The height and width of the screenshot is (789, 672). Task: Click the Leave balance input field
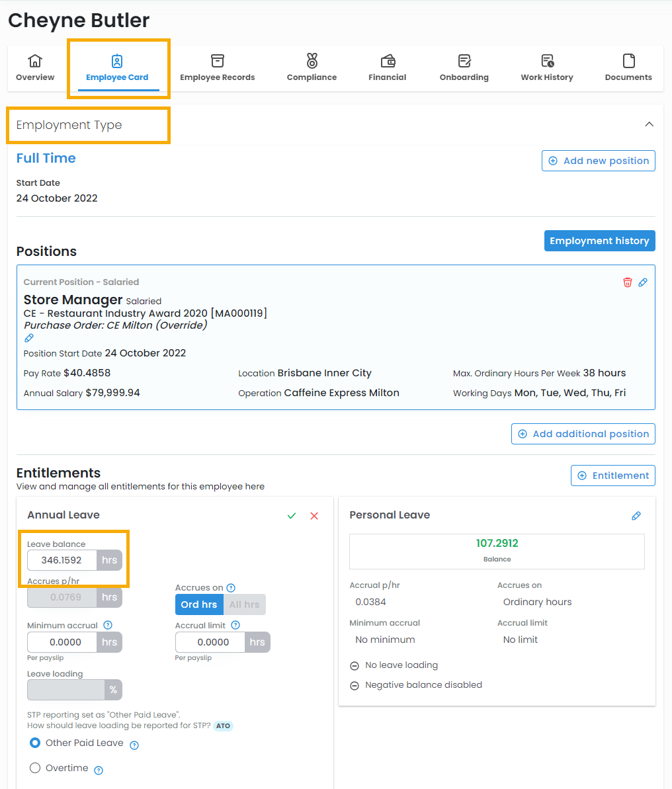pos(62,560)
